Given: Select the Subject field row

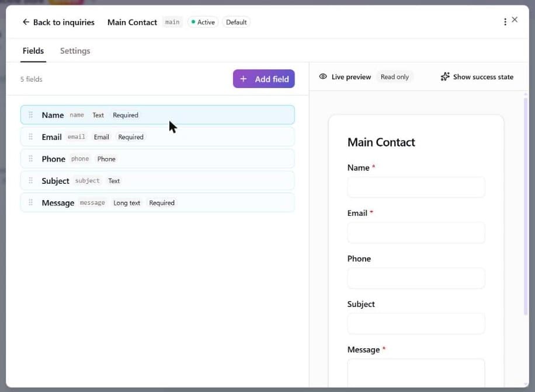Looking at the screenshot, I should click(157, 180).
